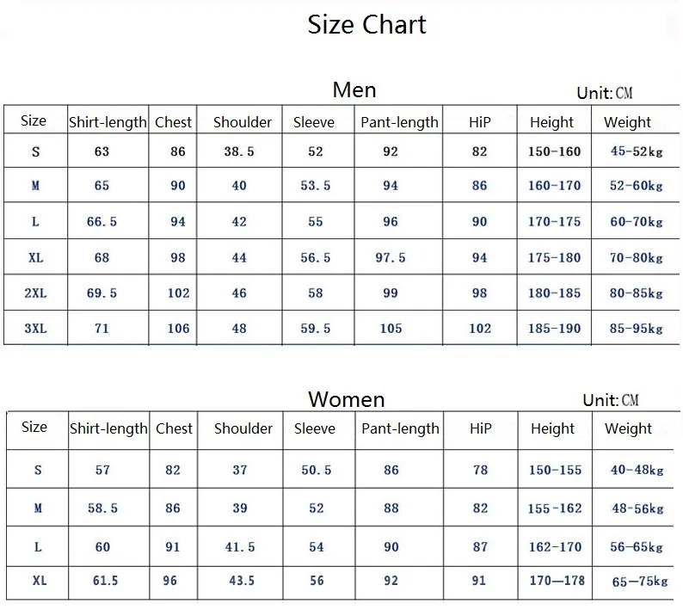Click the Unit: CM label above Men table
The image size is (683, 616).
[x=604, y=93]
